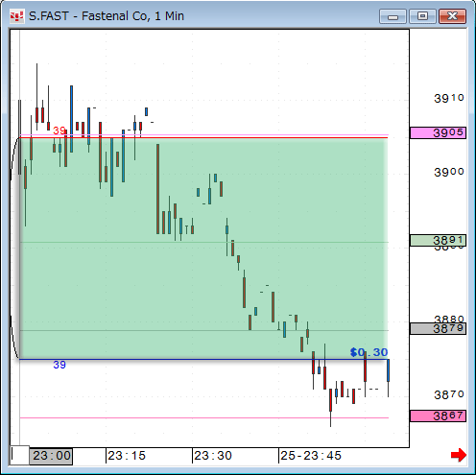
Task: Maximize the S.FAST chart window
Action: coord(422,16)
